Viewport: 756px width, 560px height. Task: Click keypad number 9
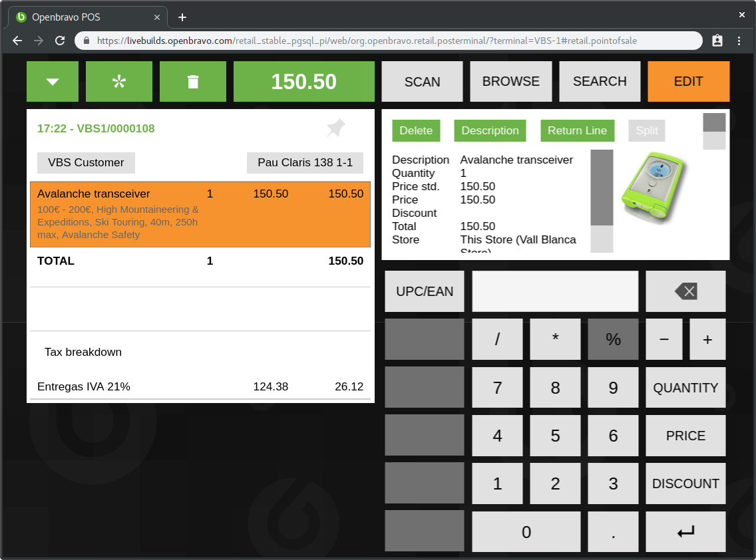(613, 388)
